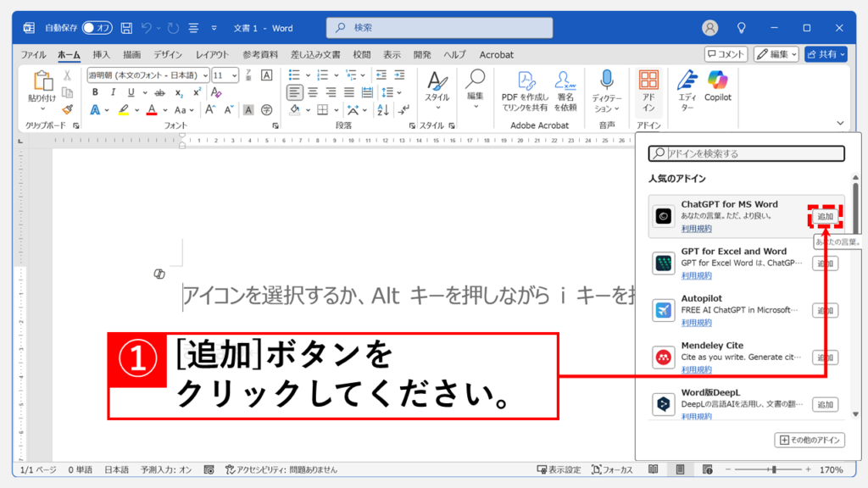Toggle the 自動保存 AutoSave switch

[x=97, y=28]
